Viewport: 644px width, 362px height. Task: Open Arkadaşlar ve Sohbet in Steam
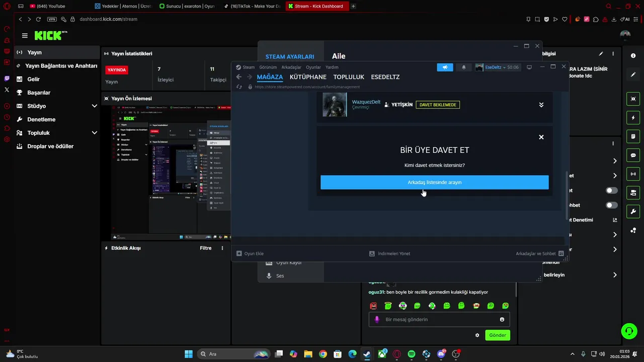(539, 253)
